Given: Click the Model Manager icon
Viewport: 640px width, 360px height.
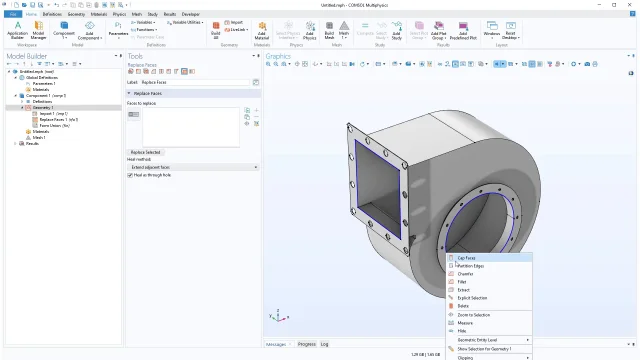Looking at the screenshot, I should click(38, 30).
